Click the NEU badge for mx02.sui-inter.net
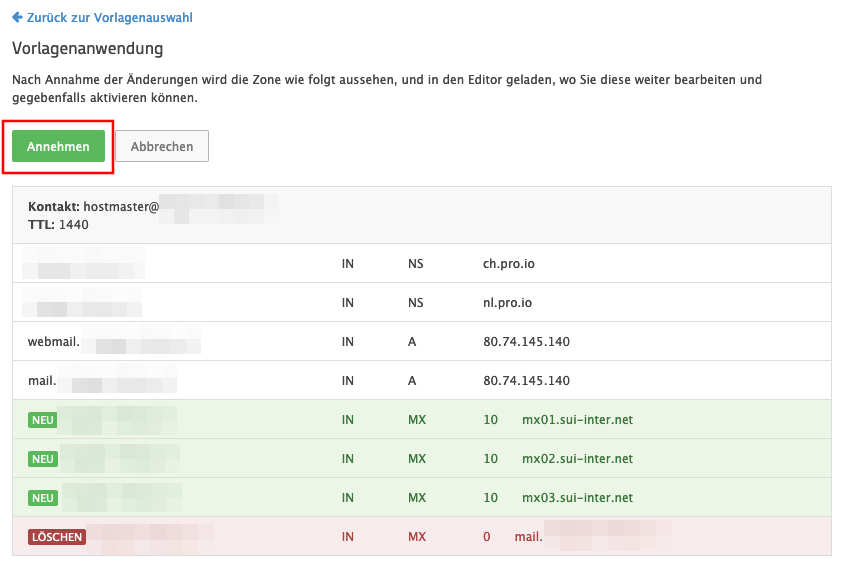 click(x=43, y=459)
